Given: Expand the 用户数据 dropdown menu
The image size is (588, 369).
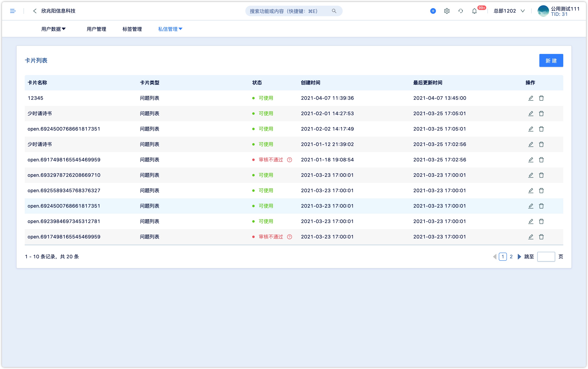Looking at the screenshot, I should pyautogui.click(x=54, y=29).
